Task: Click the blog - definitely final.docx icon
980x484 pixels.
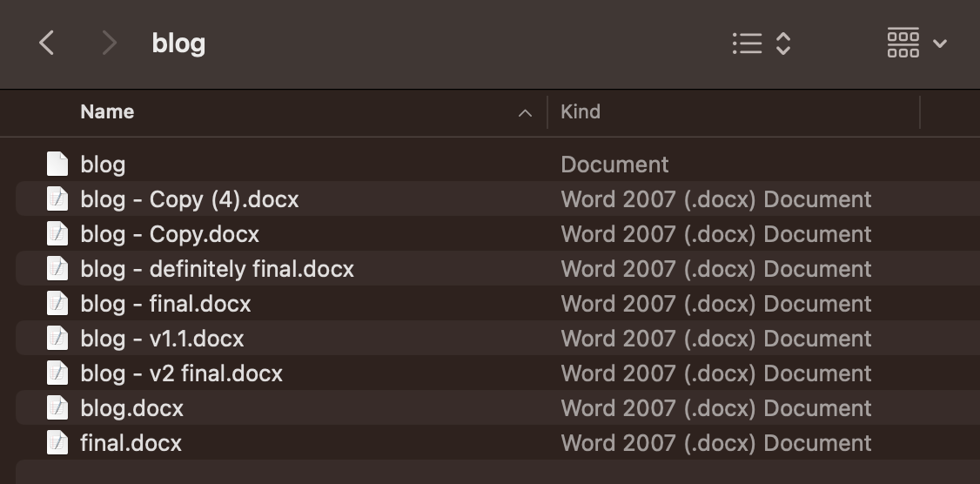Action: tap(57, 269)
